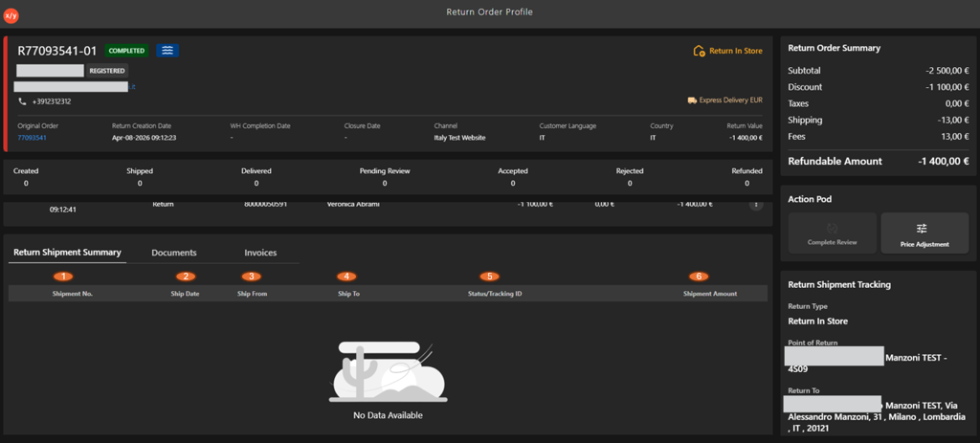Screen dimensions: 980x443
Task: Click the empty-state cactus illustration
Action: [x=389, y=372]
